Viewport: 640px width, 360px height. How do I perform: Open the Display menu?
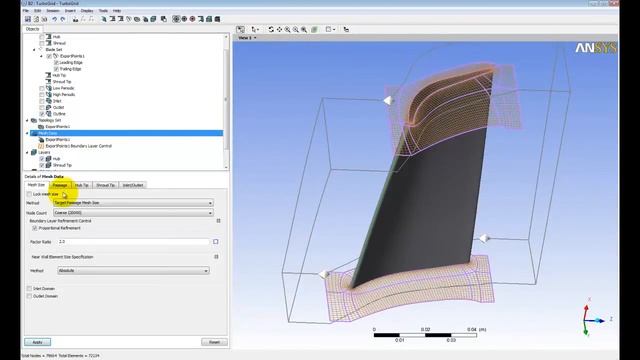[x=87, y=11]
